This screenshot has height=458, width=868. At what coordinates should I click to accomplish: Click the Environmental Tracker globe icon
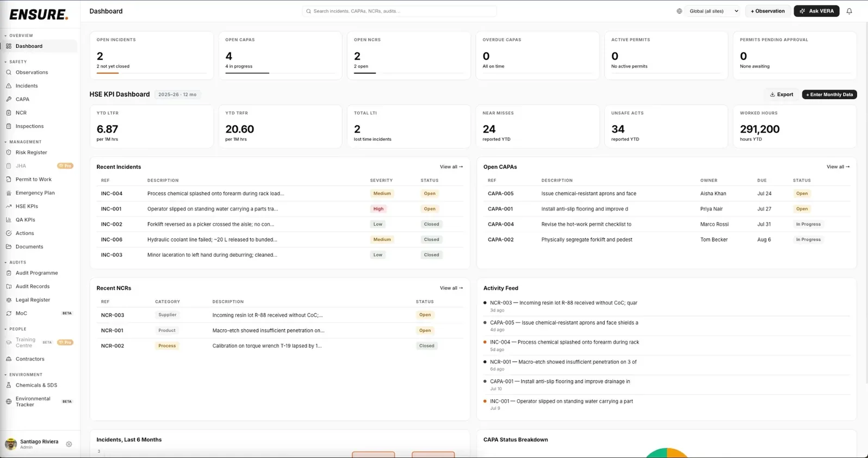click(9, 401)
